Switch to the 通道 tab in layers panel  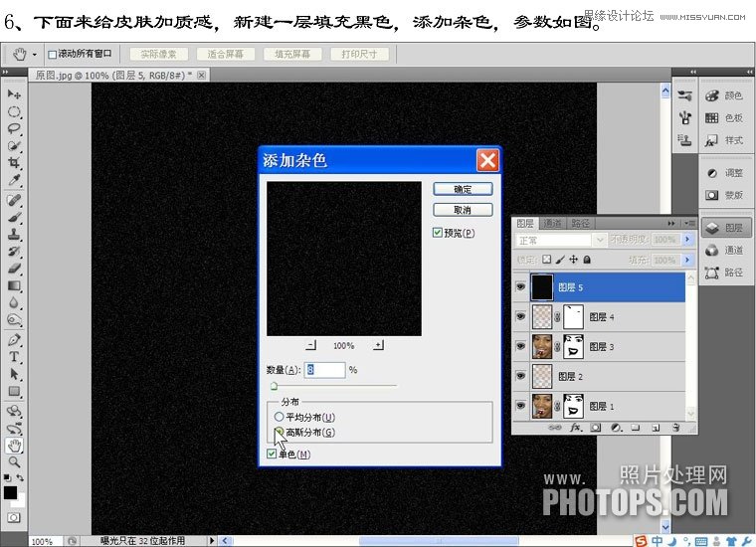[x=552, y=223]
